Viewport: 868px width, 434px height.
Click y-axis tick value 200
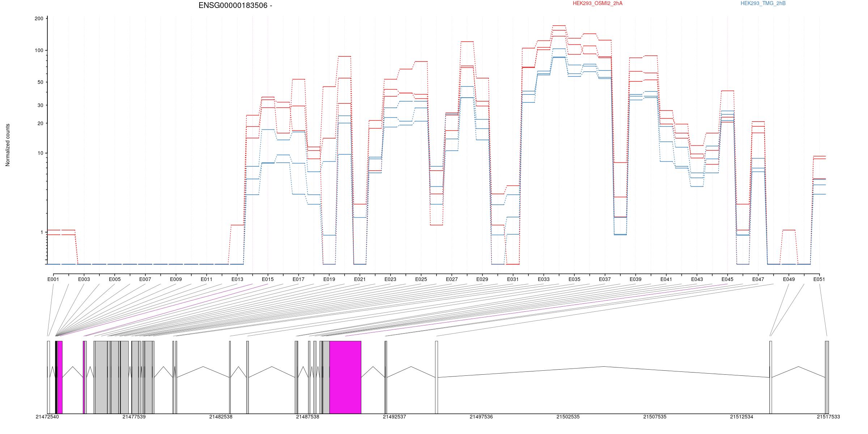tap(39, 18)
